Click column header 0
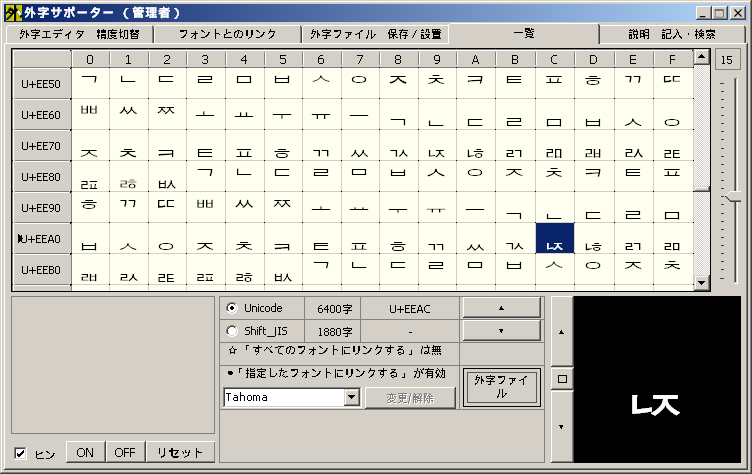Image resolution: width=752 pixels, height=474 pixels. [90, 59]
